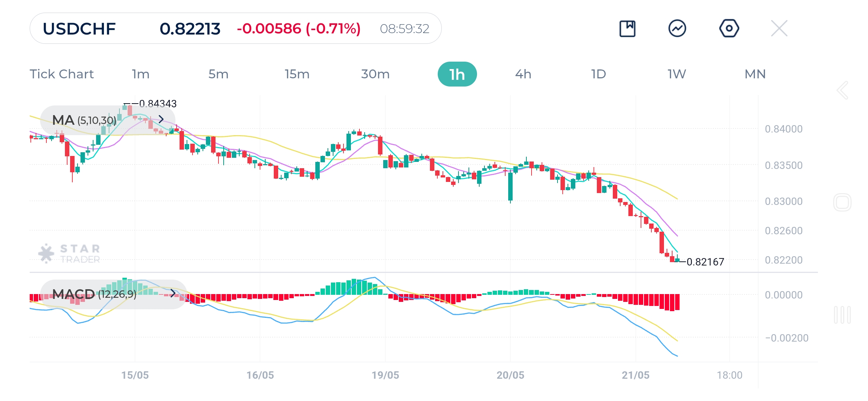Tap the Star Trader watermark logo
This screenshot has width=868, height=401.
(x=69, y=254)
